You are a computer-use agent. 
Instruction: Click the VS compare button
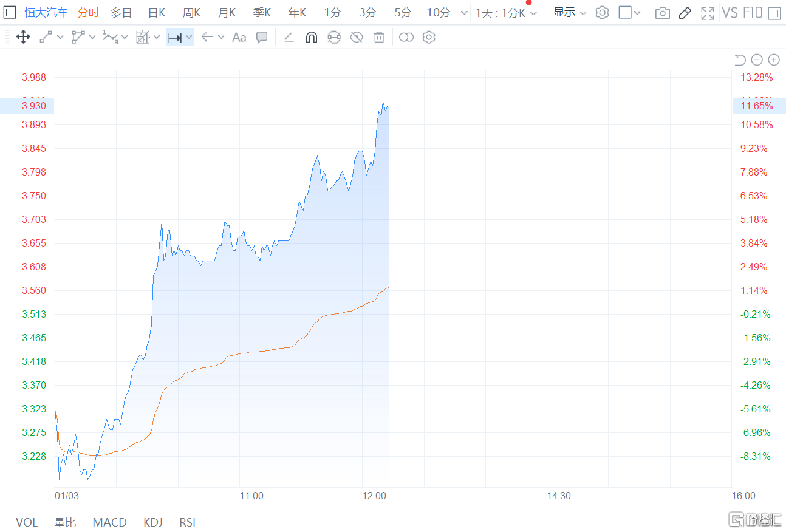(730, 13)
